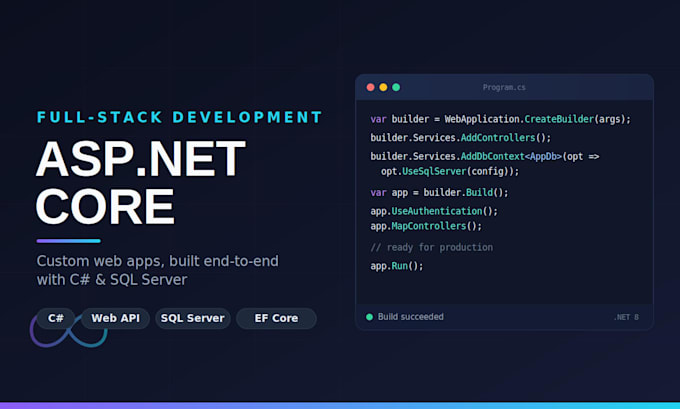Click the UseSqlServer(config) code line
Screen dimensions: 680x409
pos(450,171)
